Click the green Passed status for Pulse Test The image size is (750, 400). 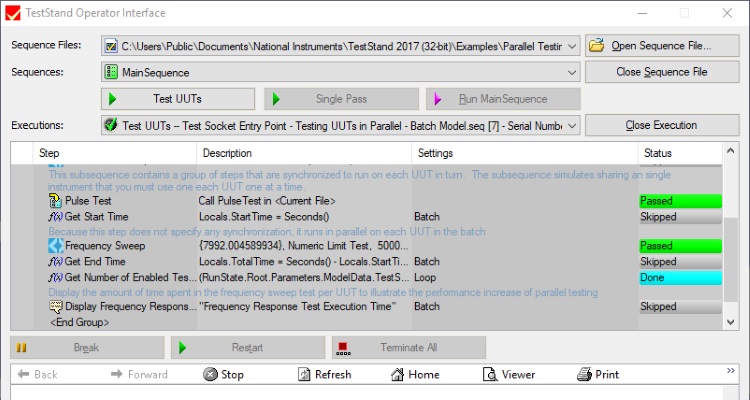coord(681,200)
